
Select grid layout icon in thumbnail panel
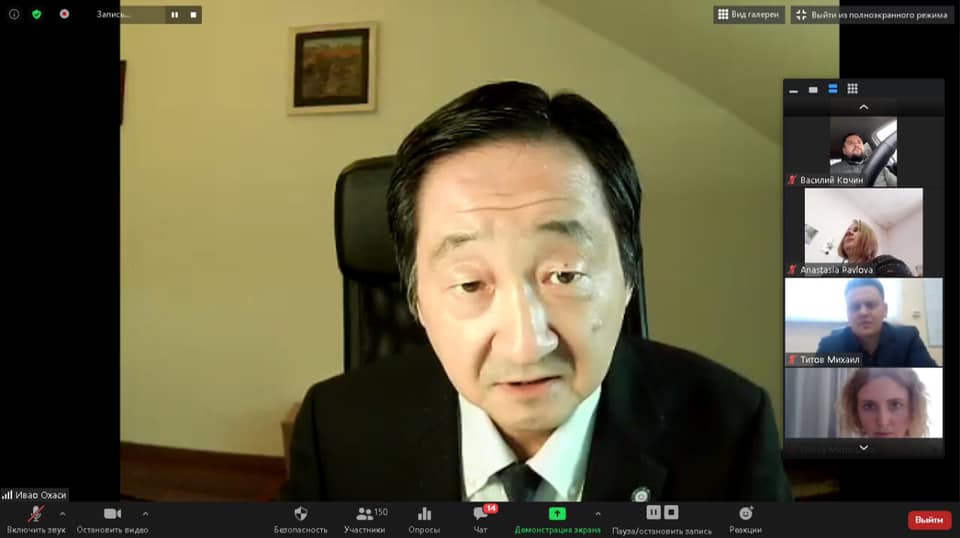852,89
